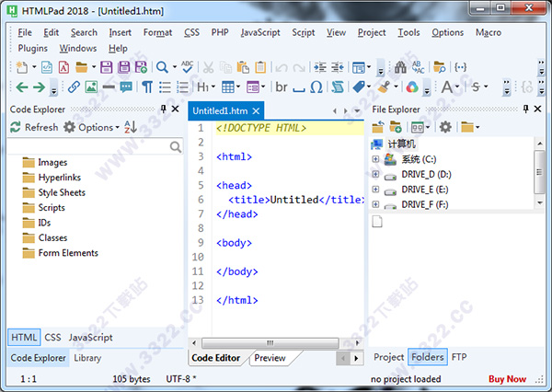Sort Code Explorer items alphabetically A-Z
The width and height of the screenshot is (552, 392).
click(x=131, y=127)
